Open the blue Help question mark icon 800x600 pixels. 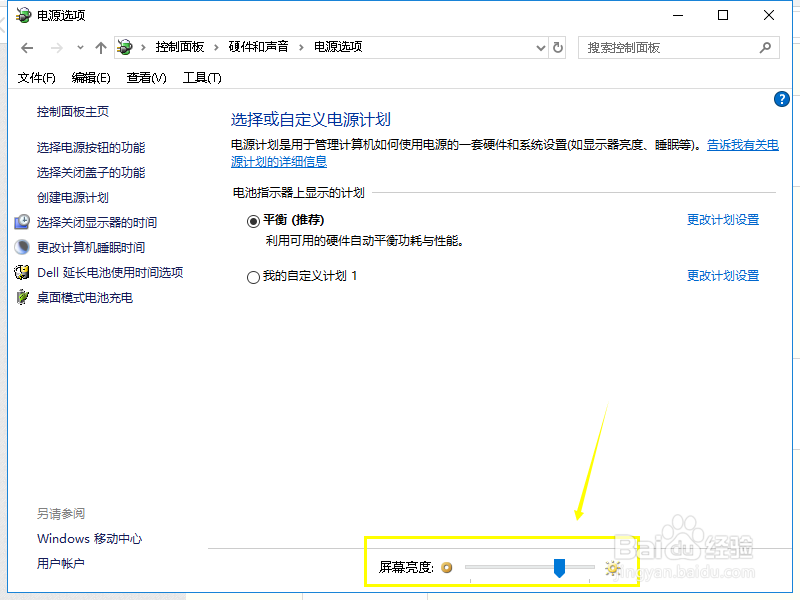[x=782, y=99]
